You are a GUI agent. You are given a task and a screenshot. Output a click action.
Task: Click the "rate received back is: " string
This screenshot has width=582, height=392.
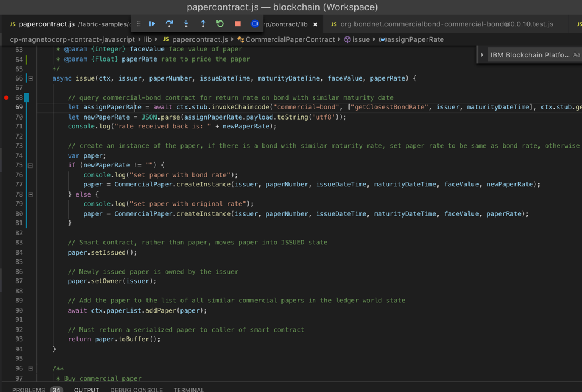163,127
